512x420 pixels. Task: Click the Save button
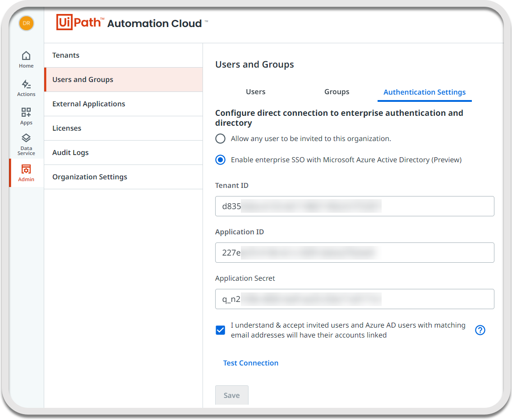(232, 395)
